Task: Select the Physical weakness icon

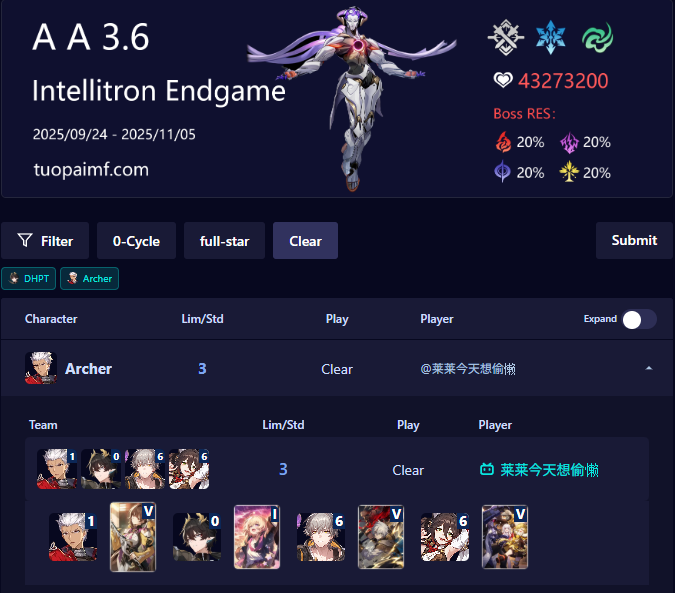Action: pos(506,37)
